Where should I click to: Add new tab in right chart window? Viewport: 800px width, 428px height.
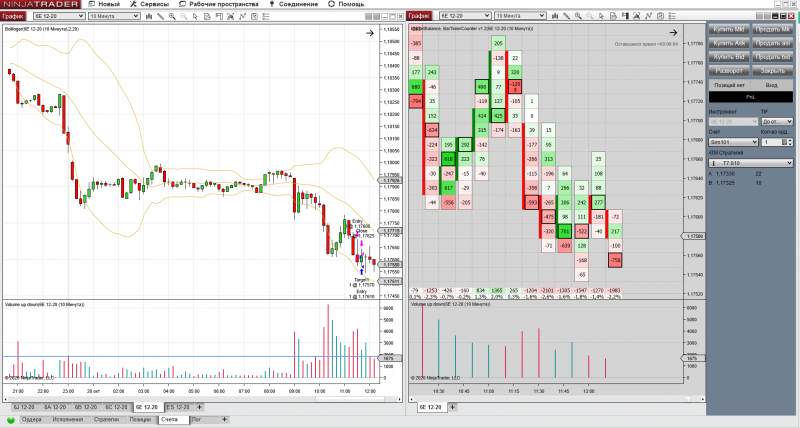pos(452,407)
